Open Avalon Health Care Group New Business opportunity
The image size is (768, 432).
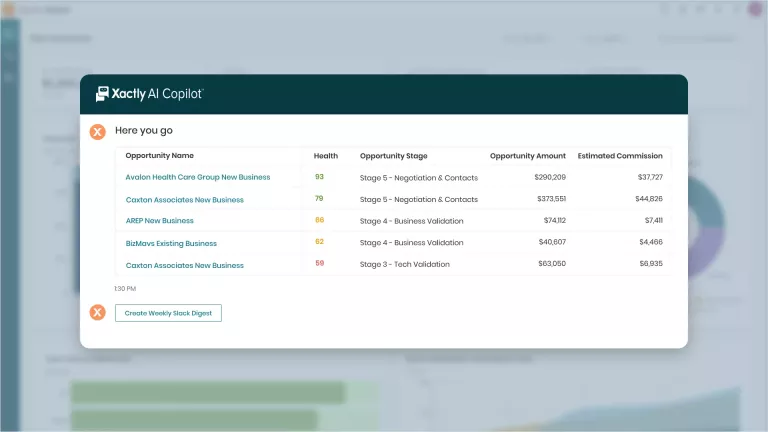[197, 177]
